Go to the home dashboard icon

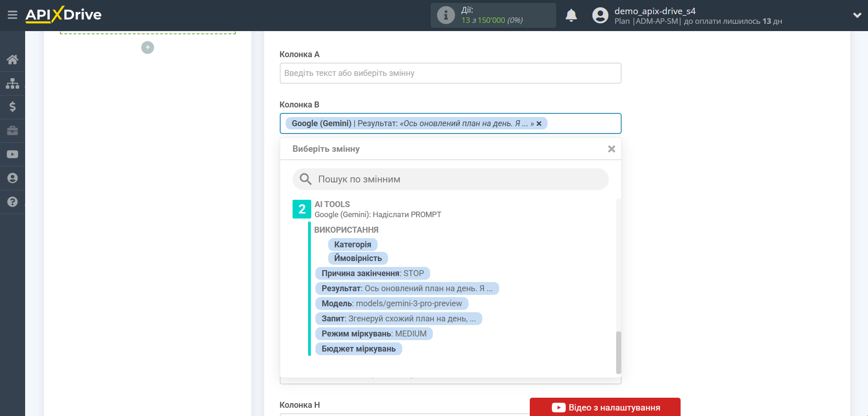pos(12,59)
